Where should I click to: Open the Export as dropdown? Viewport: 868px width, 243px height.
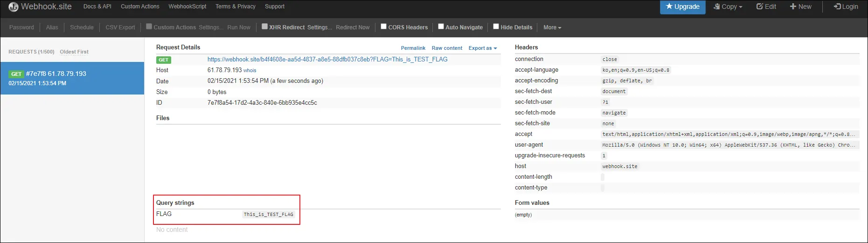coord(483,48)
